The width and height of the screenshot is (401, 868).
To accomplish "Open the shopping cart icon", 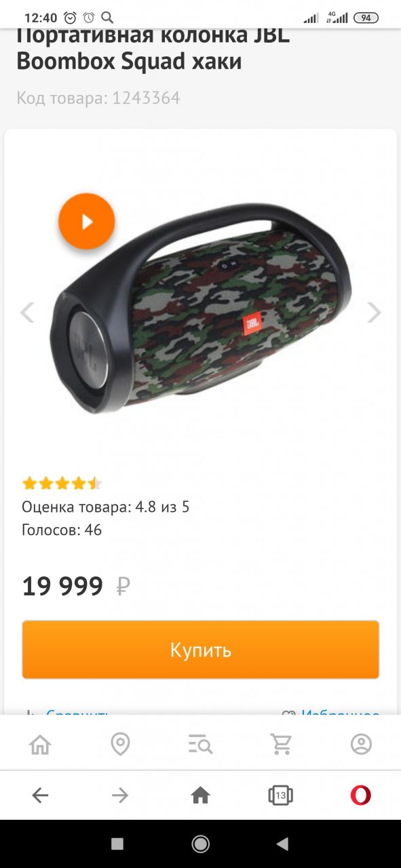I will click(281, 745).
